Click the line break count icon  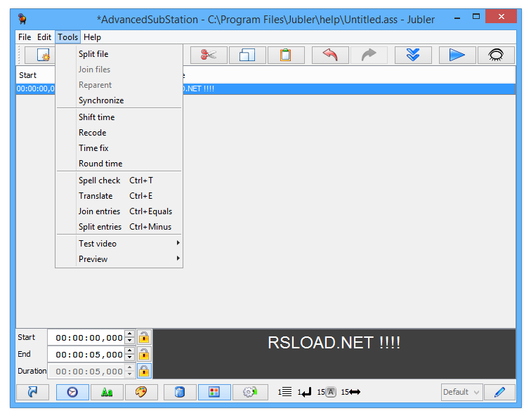(304, 392)
